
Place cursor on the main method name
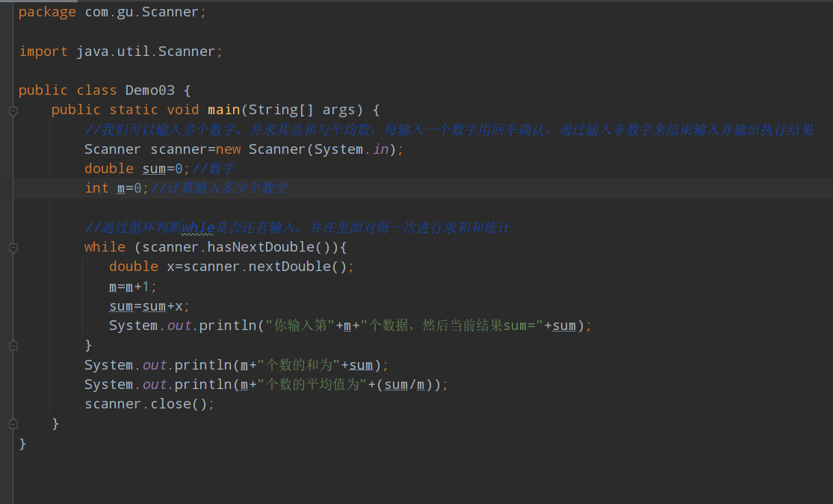[223, 110]
